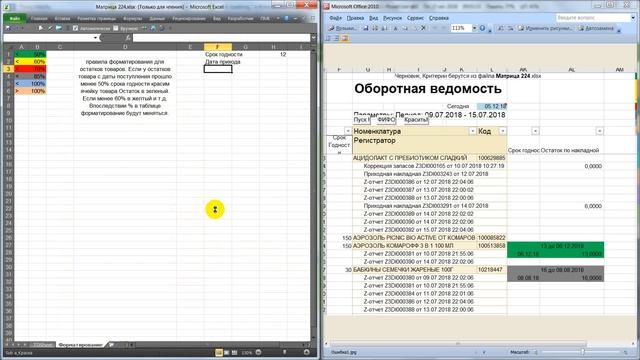
Task: Open the 113% zoom dropdown
Action: coord(474,28)
